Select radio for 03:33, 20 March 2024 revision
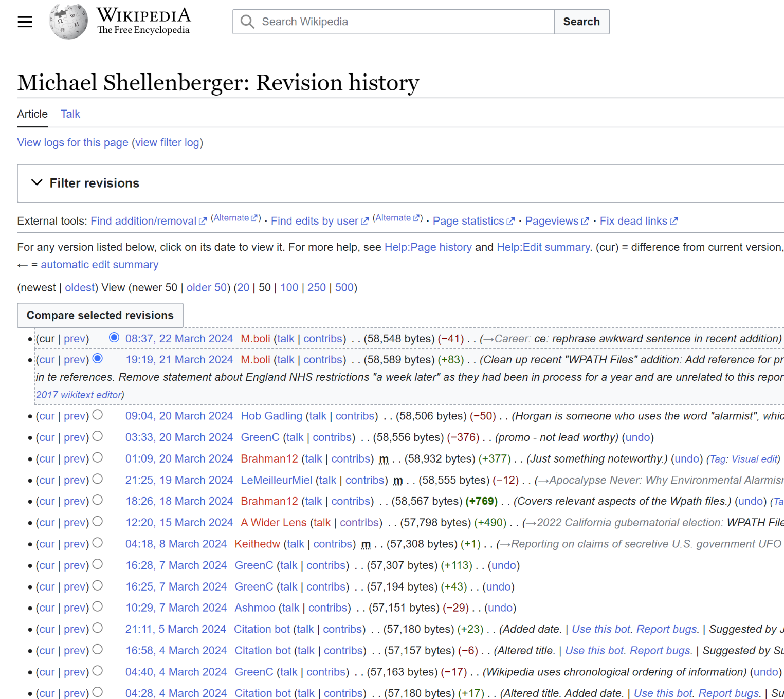Image resolution: width=784 pixels, height=699 pixels. [98, 436]
